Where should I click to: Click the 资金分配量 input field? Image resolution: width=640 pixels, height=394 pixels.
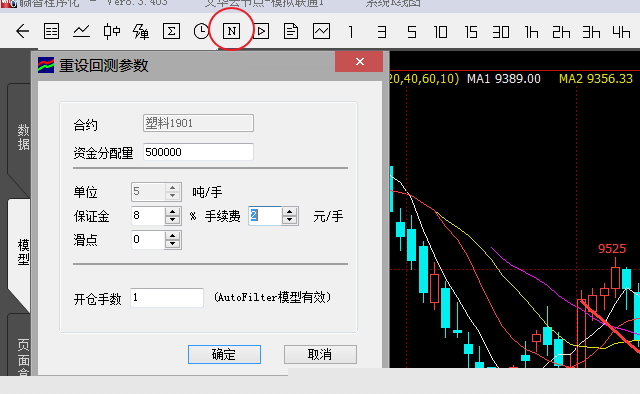pos(198,152)
